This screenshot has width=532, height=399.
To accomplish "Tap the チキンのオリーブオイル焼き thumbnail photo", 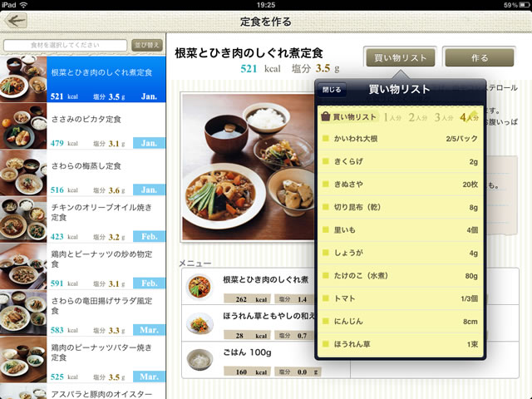I will pos(23,219).
